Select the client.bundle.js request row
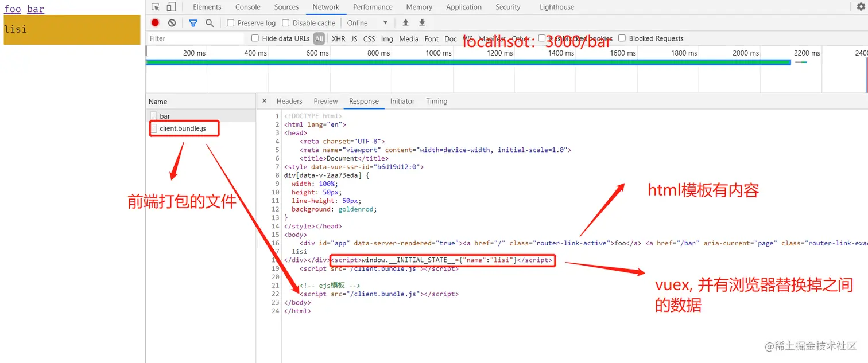This screenshot has width=868, height=363. coord(201,128)
